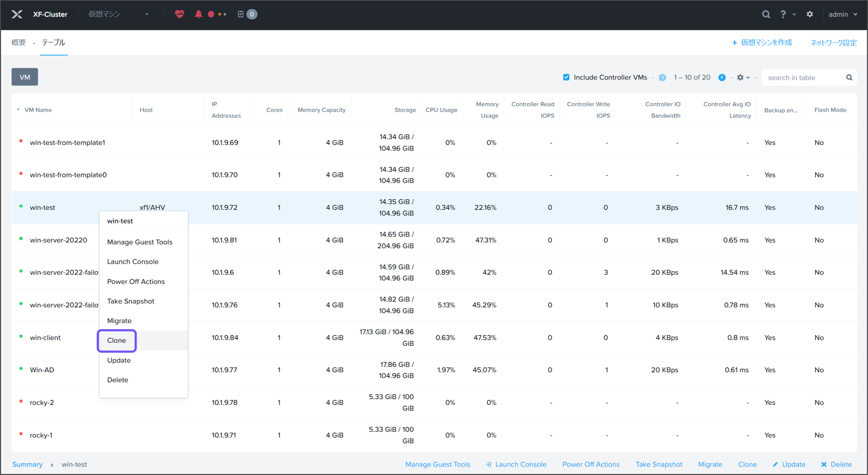Click the top bar search magnifier icon

point(766,14)
